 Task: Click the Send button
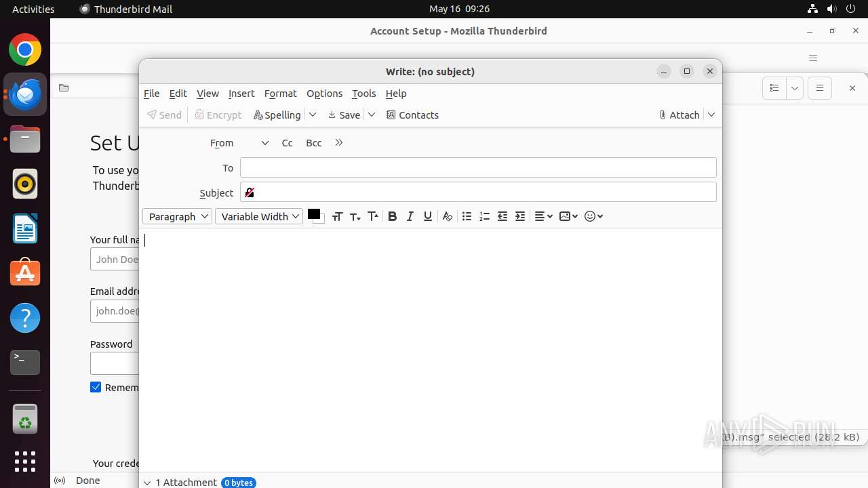point(165,115)
